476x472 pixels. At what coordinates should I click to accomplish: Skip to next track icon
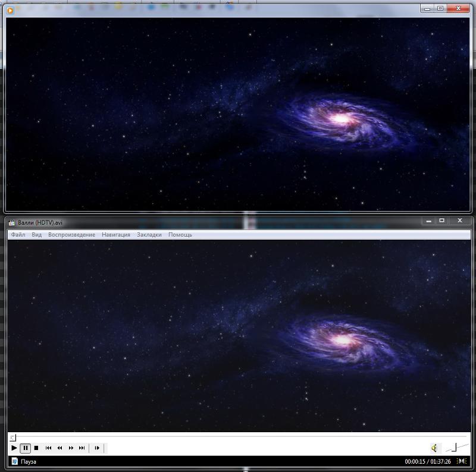[x=82, y=448]
